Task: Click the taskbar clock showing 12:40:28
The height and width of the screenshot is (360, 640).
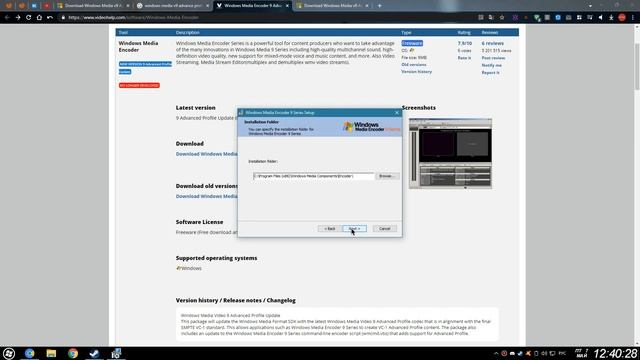Action: (x=615, y=353)
